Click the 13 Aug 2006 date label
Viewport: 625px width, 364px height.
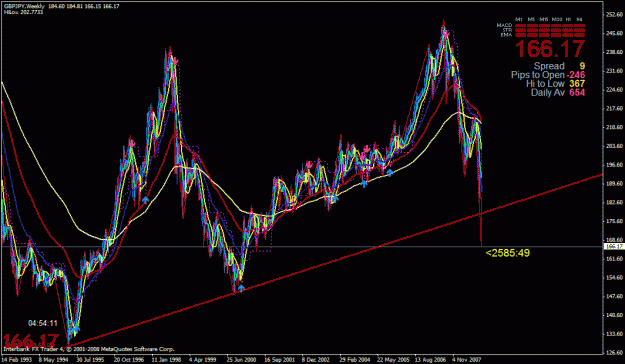click(430, 359)
